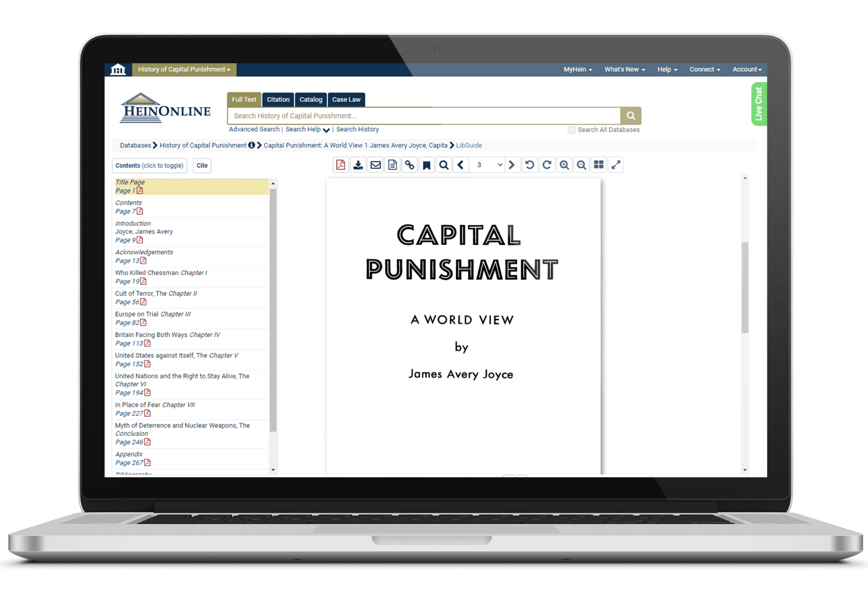The image size is (868, 603).
Task: Bookmark this page with bookmark icon
Action: point(426,165)
